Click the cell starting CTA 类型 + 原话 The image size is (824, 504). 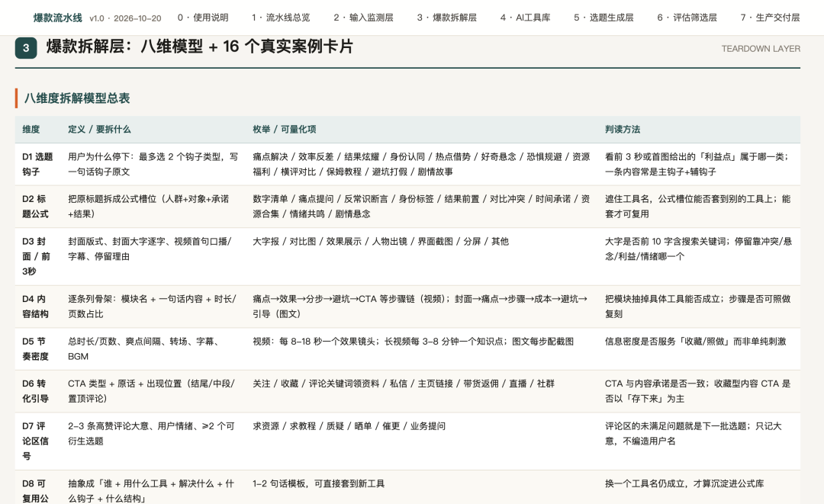151,391
